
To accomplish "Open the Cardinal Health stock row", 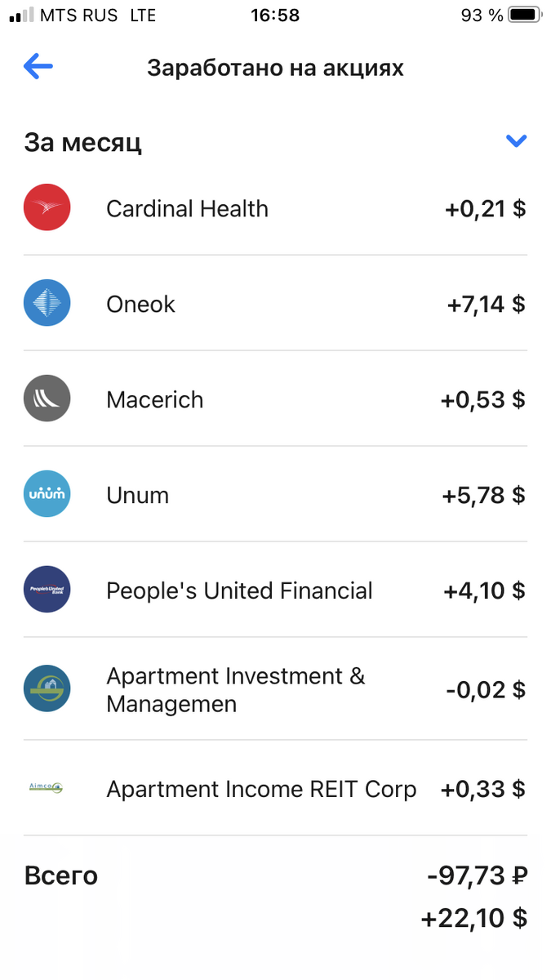I will 275,208.
